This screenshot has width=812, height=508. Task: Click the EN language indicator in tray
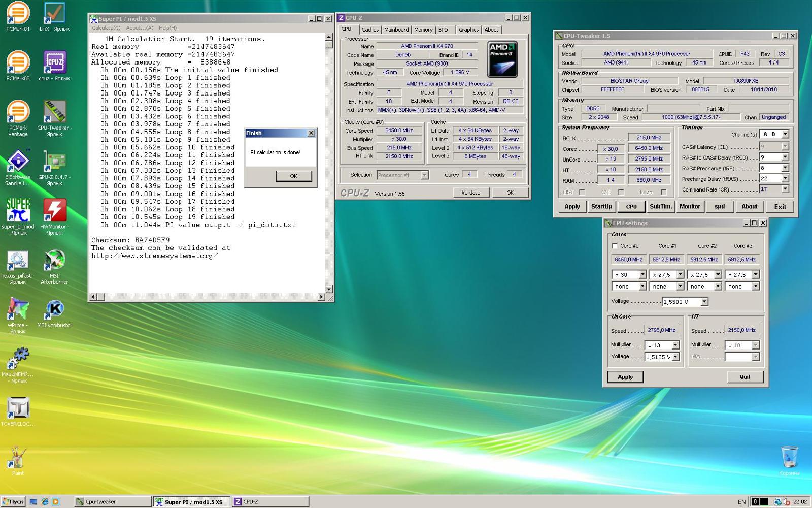coord(741,502)
